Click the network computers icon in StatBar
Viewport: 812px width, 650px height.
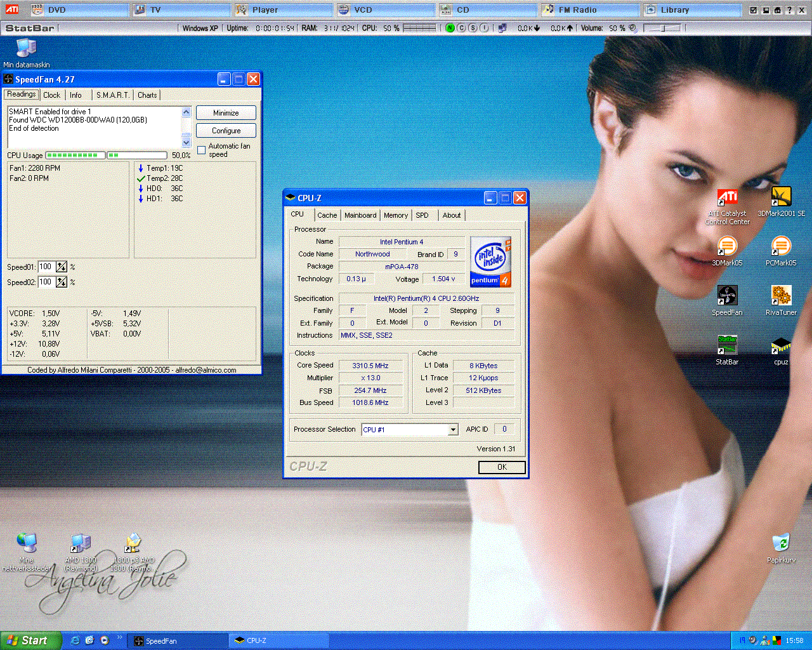click(502, 28)
